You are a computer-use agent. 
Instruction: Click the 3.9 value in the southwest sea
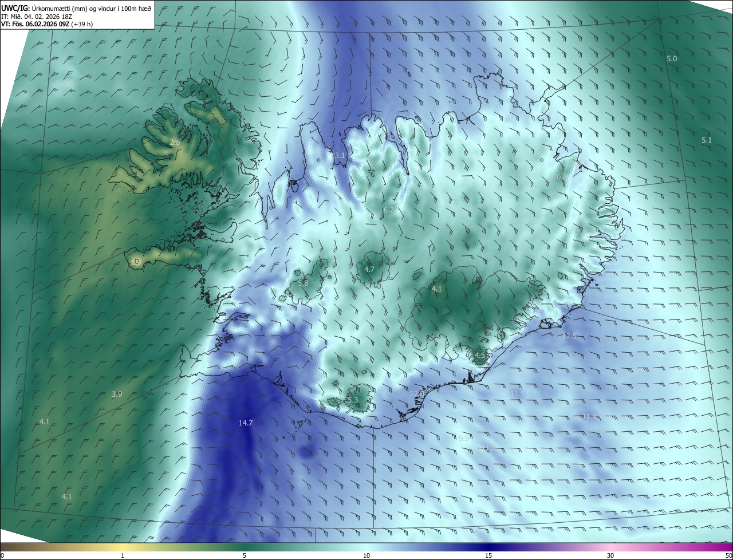pos(117,394)
